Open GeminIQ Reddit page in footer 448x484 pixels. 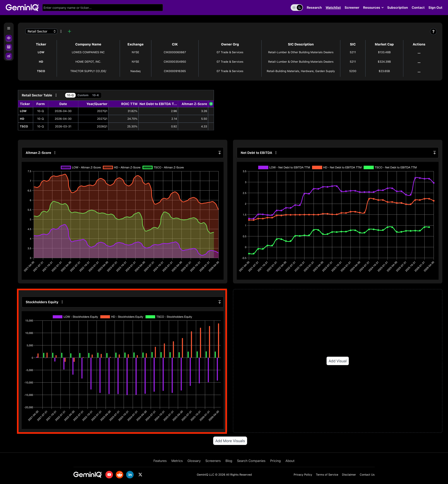coord(120,475)
